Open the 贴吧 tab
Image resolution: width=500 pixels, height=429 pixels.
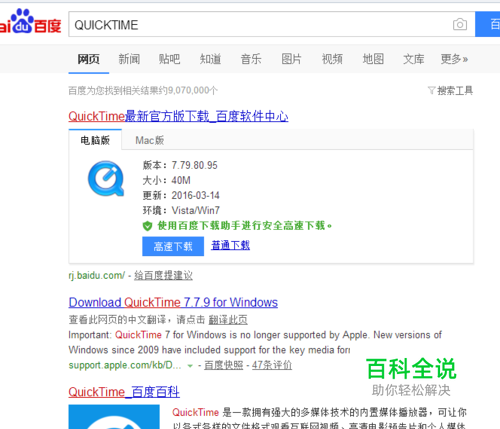coord(169,59)
